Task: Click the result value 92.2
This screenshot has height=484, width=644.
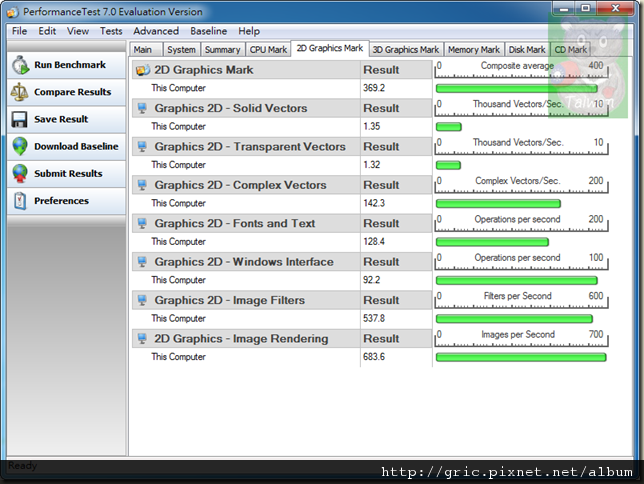Action: [x=371, y=280]
